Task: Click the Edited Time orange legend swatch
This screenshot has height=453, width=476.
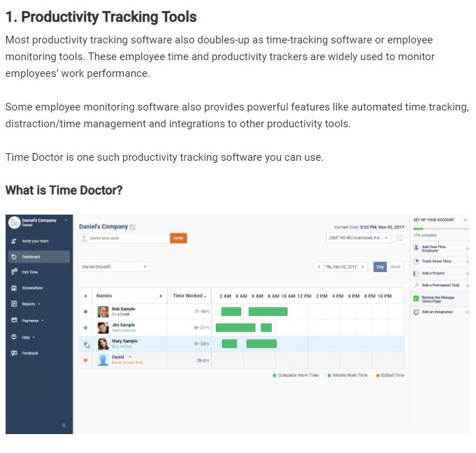Action: point(377,375)
